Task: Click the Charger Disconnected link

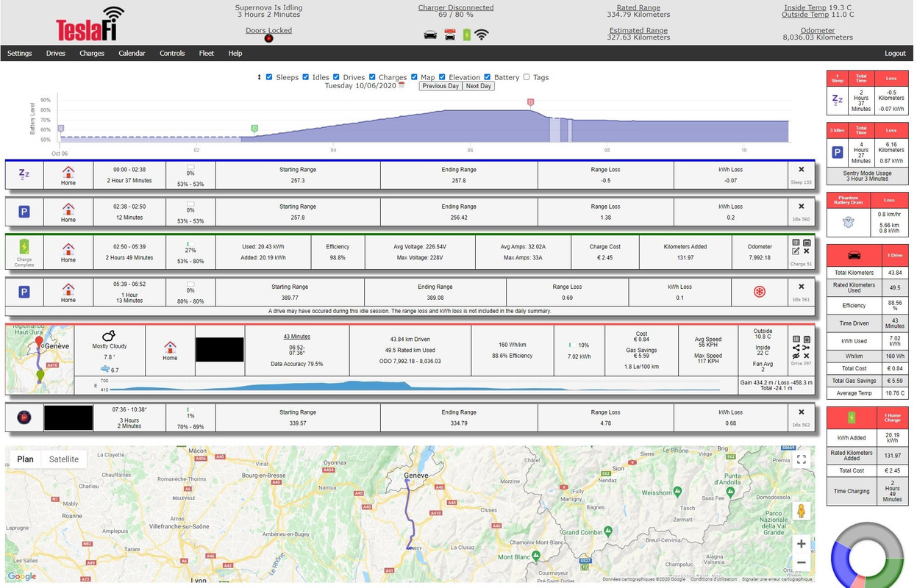Action: (x=456, y=7)
